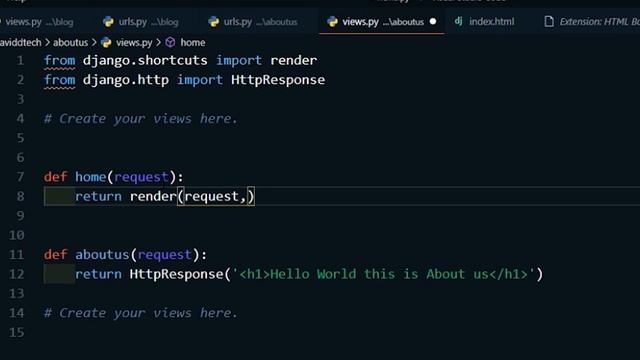
Task: Click 'request,' inside render call
Action: 215,197
